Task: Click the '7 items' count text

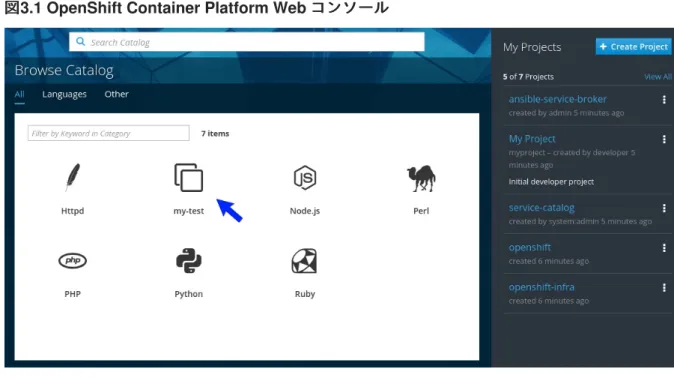Action: coord(215,134)
